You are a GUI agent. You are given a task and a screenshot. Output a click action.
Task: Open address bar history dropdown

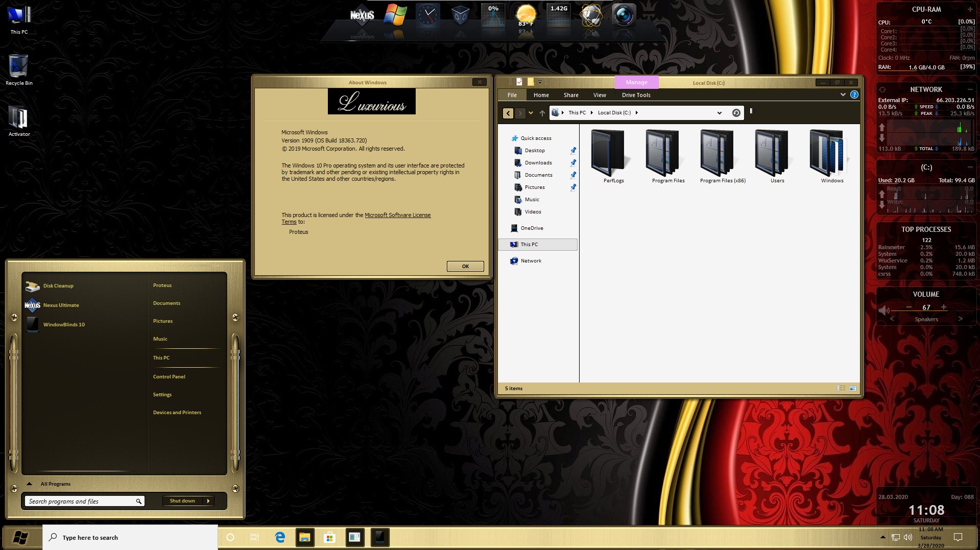click(x=720, y=113)
